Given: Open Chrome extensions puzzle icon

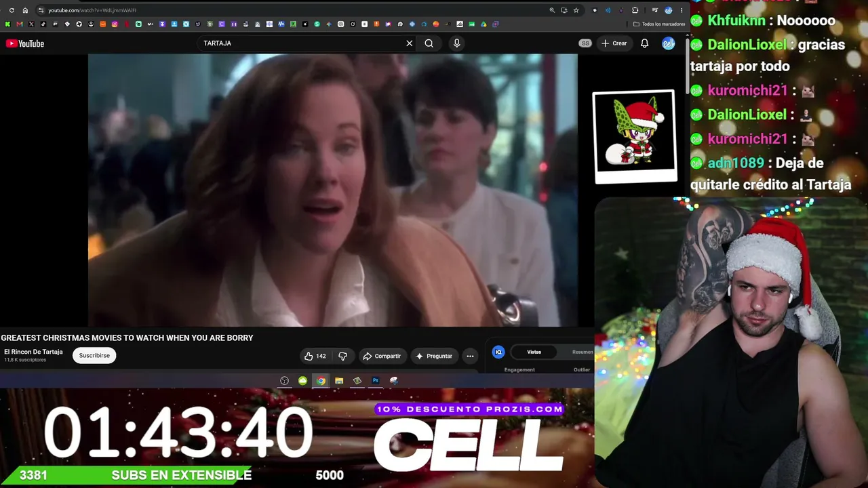Looking at the screenshot, I should pyautogui.click(x=635, y=10).
